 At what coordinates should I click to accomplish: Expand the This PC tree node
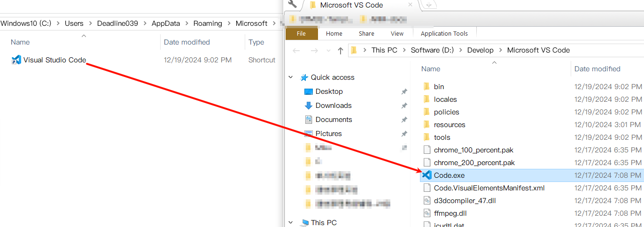click(291, 223)
